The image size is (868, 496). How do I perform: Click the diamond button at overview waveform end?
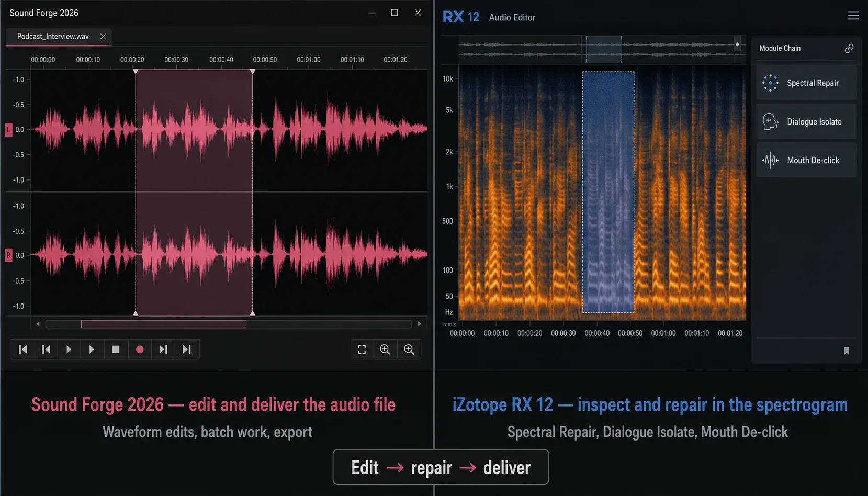coord(738,44)
